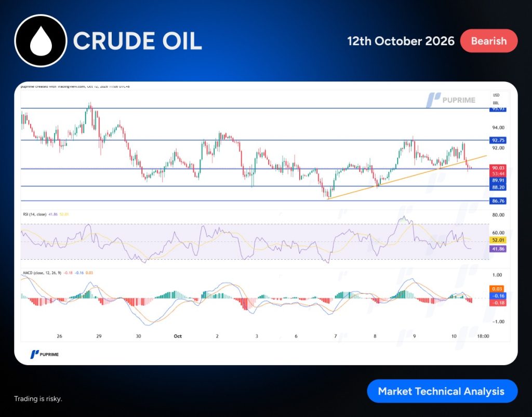The width and height of the screenshot is (532, 417).
Task: Click the date 12th October 2026
Action: click(x=401, y=41)
